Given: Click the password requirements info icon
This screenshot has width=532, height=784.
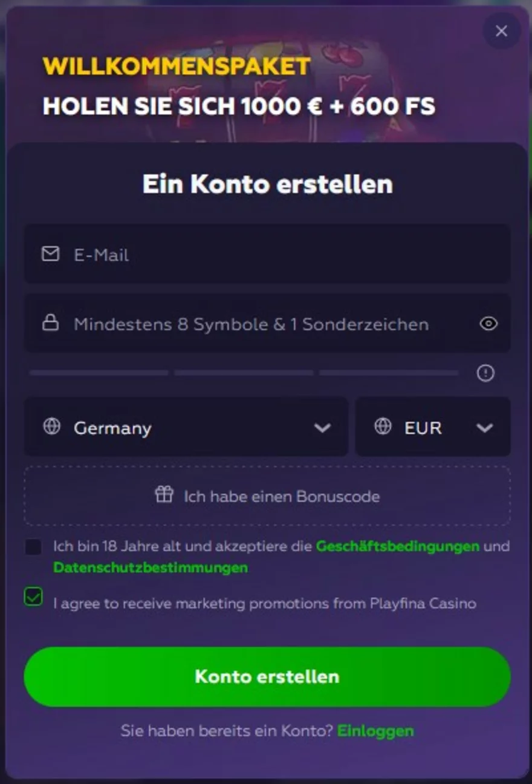Looking at the screenshot, I should point(485,373).
